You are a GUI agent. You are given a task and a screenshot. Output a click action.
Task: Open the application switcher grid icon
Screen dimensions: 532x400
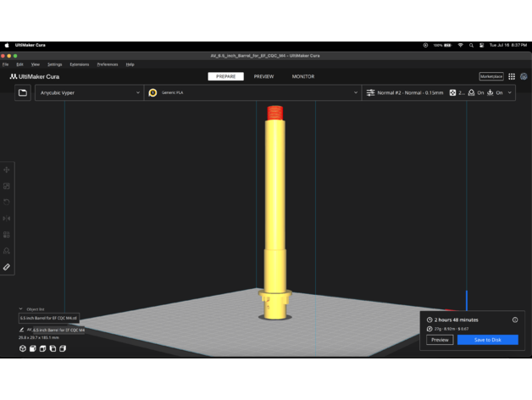[512, 76]
